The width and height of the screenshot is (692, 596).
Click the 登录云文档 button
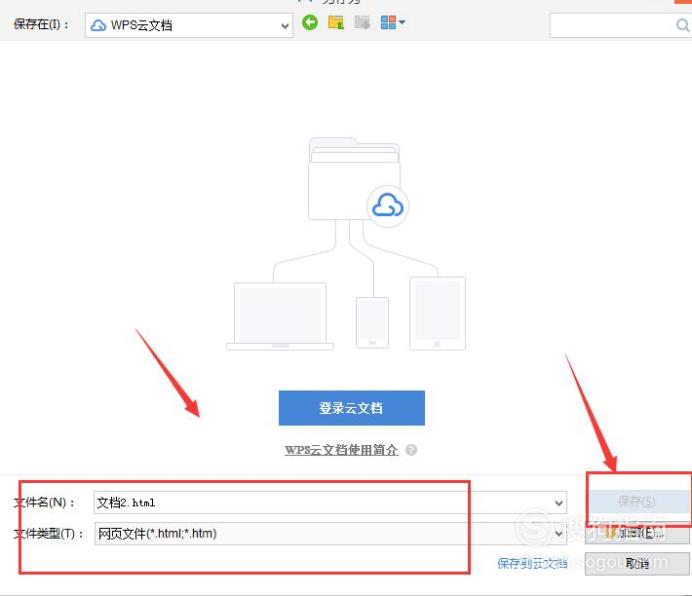(x=351, y=408)
